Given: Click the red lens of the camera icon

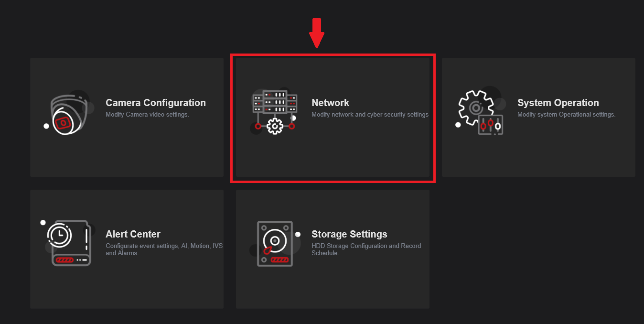Looking at the screenshot, I should [63, 123].
